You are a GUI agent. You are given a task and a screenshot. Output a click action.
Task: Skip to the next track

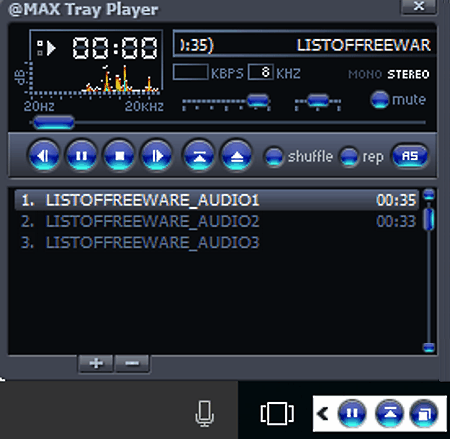[x=157, y=156]
